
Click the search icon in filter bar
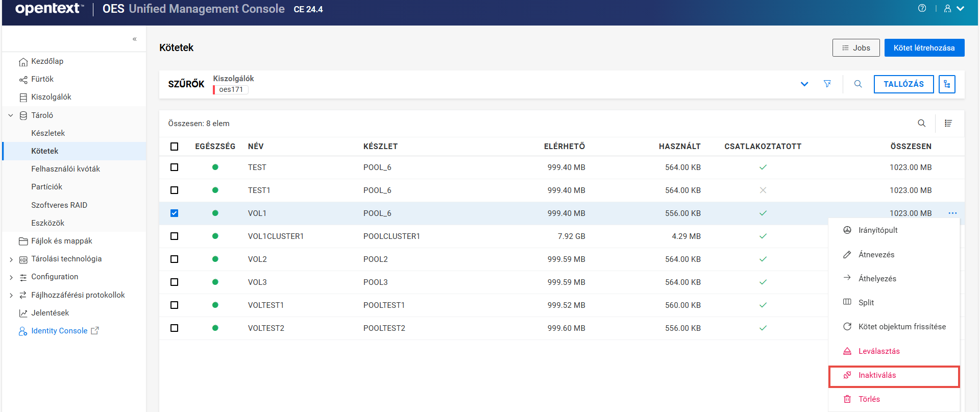coord(858,84)
